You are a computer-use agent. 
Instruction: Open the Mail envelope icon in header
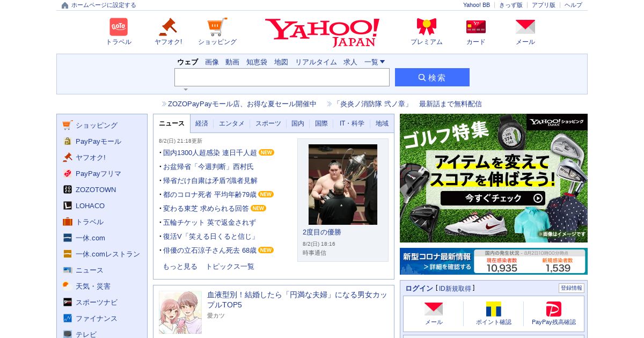tap(525, 27)
